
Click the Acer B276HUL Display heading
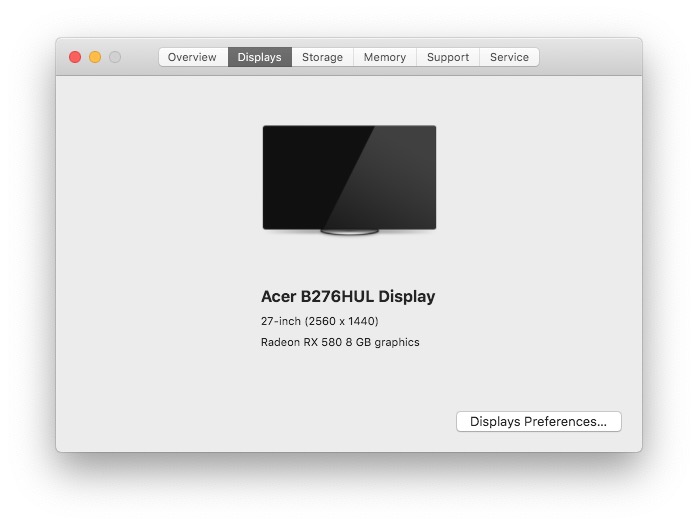click(x=348, y=296)
